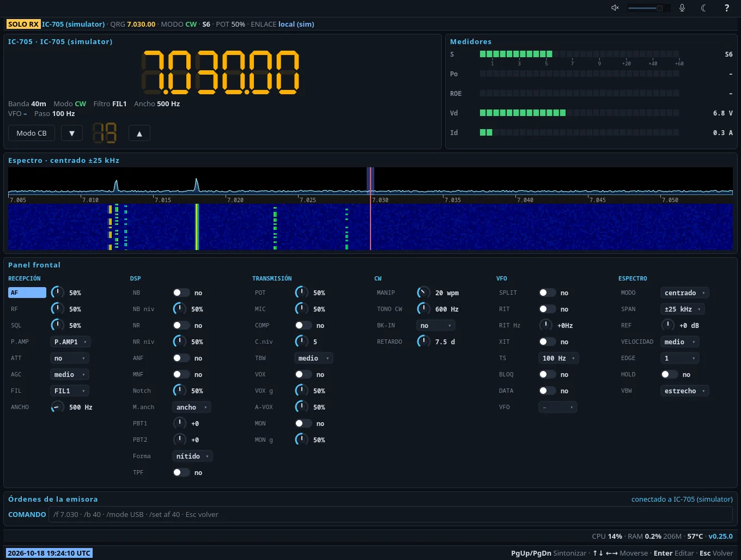Click the v0.25.0 version link
Viewport: 741px width, 560px height.
click(x=720, y=536)
